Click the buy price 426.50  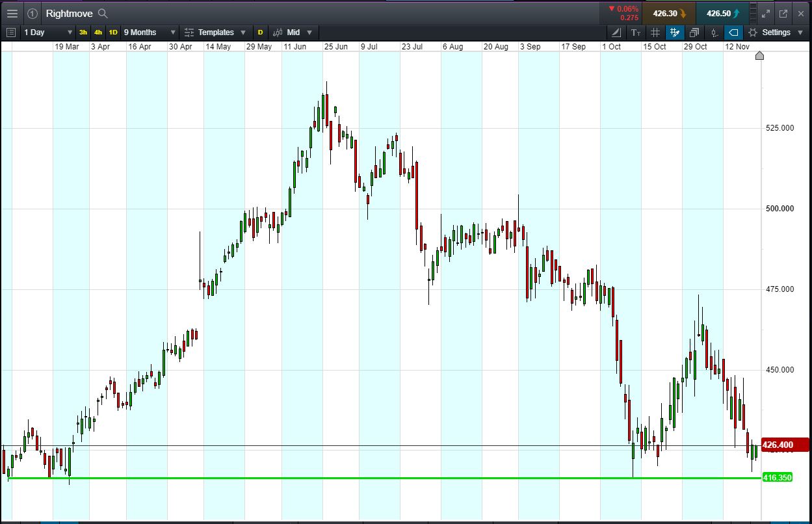722,13
